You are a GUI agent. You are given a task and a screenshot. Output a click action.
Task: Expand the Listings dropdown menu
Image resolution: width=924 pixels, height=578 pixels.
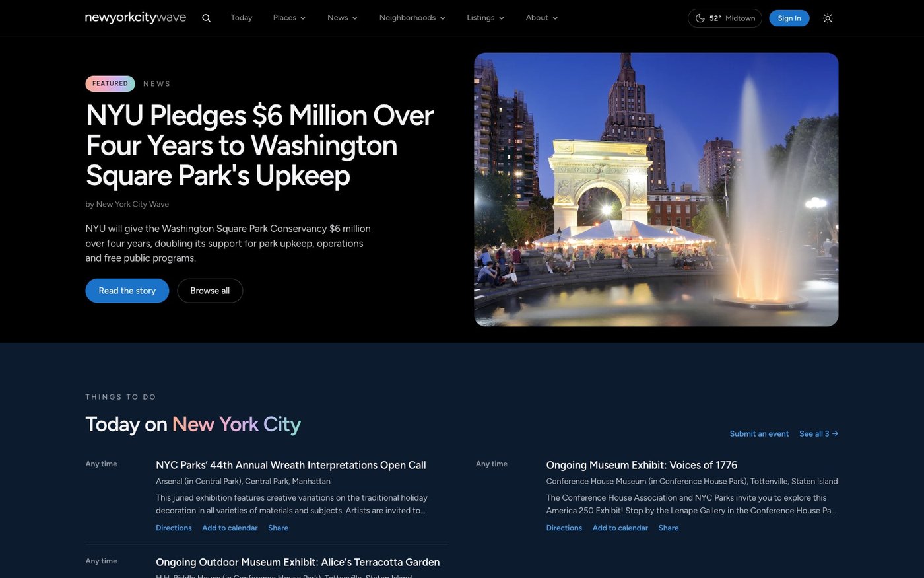point(486,18)
